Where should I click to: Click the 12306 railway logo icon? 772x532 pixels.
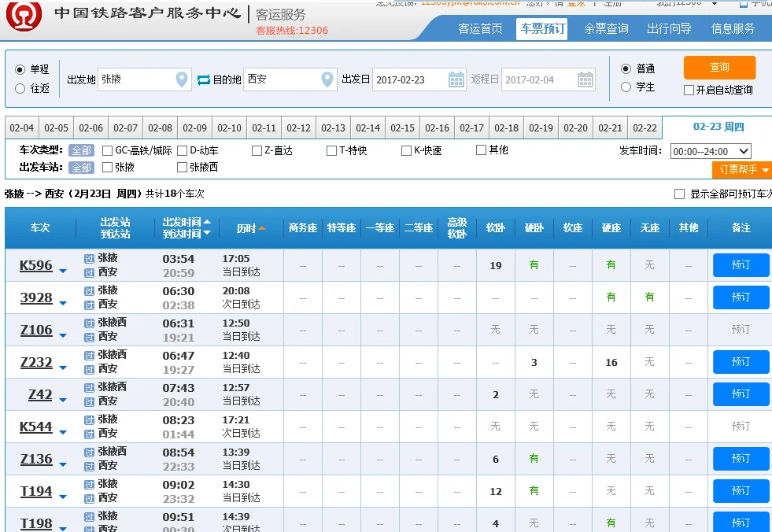click(24, 16)
